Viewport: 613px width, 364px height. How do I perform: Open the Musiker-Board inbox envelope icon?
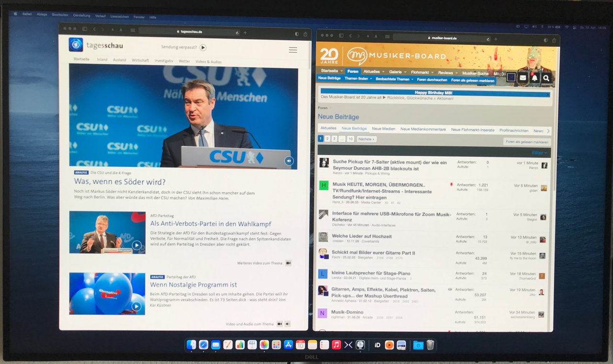click(523, 78)
